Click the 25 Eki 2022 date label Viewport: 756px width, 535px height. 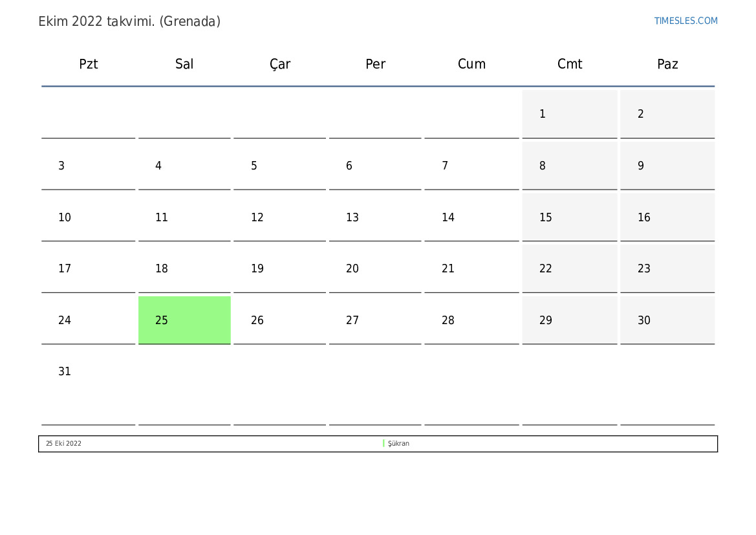coord(63,443)
